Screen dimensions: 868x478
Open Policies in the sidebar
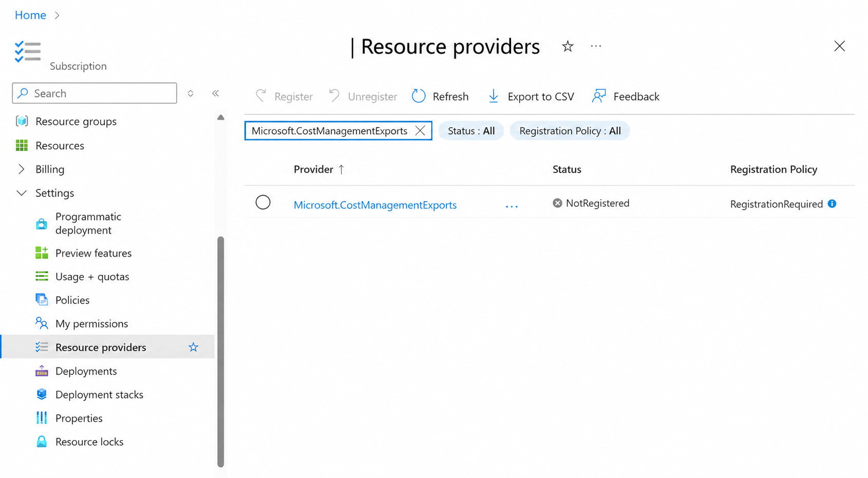72,300
